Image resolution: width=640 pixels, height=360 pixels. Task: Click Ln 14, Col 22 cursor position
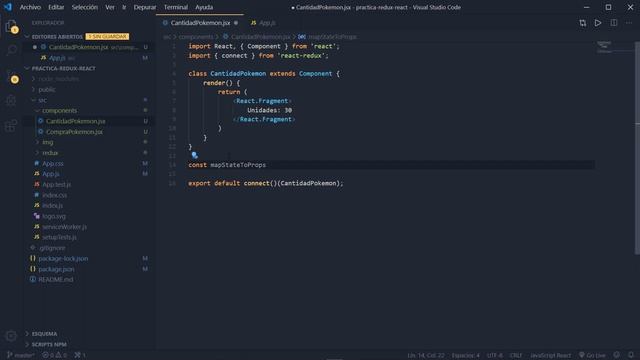tap(426, 356)
